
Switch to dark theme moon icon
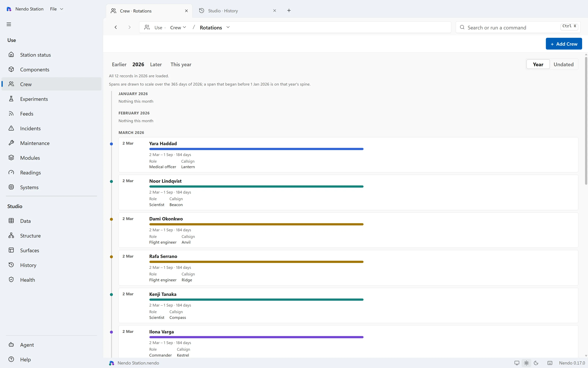[x=536, y=363]
